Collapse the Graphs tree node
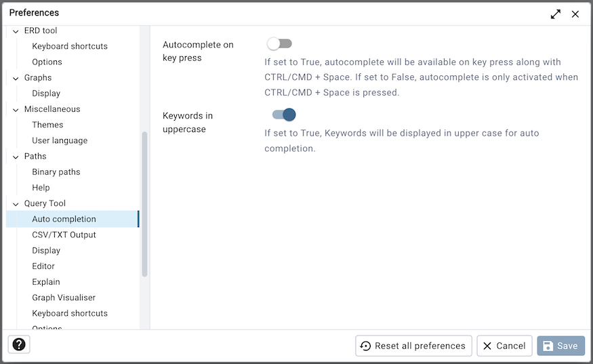593x364 pixels. [16, 78]
